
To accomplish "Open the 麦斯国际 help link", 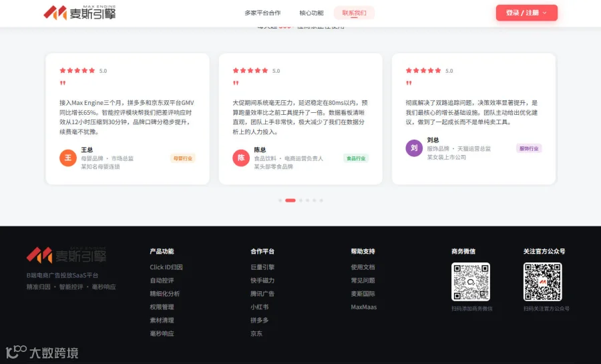I will point(363,294).
